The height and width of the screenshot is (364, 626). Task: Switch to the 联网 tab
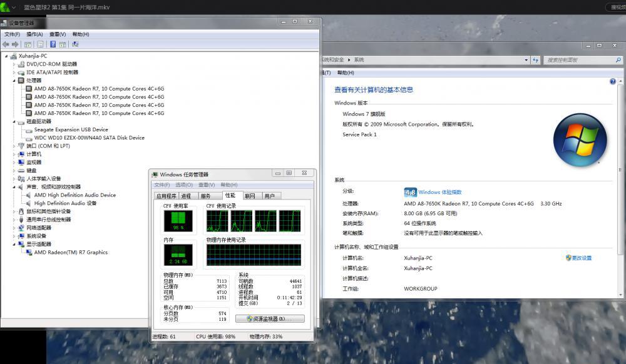pyautogui.click(x=252, y=196)
